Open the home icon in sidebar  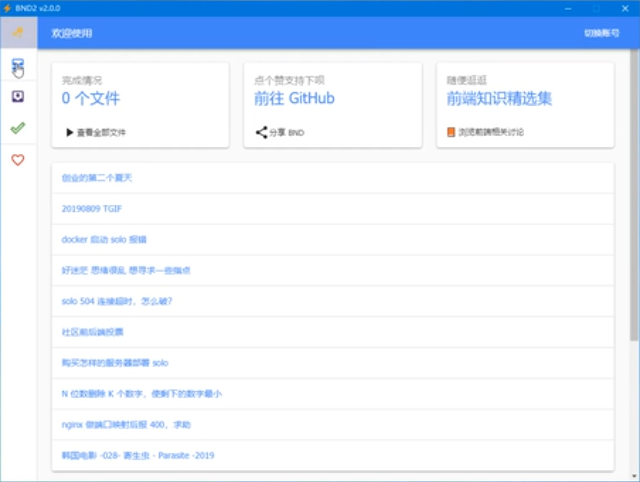pyautogui.click(x=18, y=32)
